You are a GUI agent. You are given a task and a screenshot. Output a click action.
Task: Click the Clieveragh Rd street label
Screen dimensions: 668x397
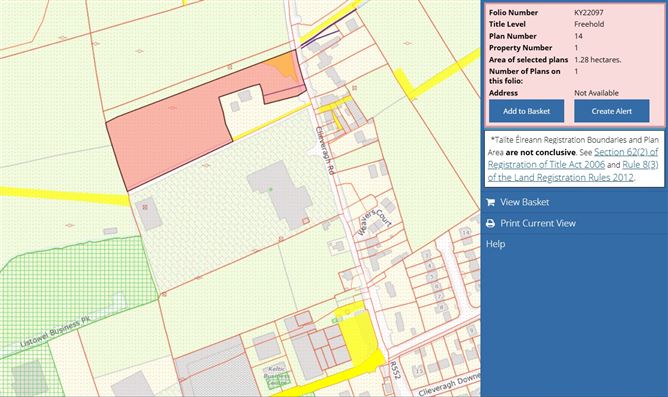coord(324,150)
